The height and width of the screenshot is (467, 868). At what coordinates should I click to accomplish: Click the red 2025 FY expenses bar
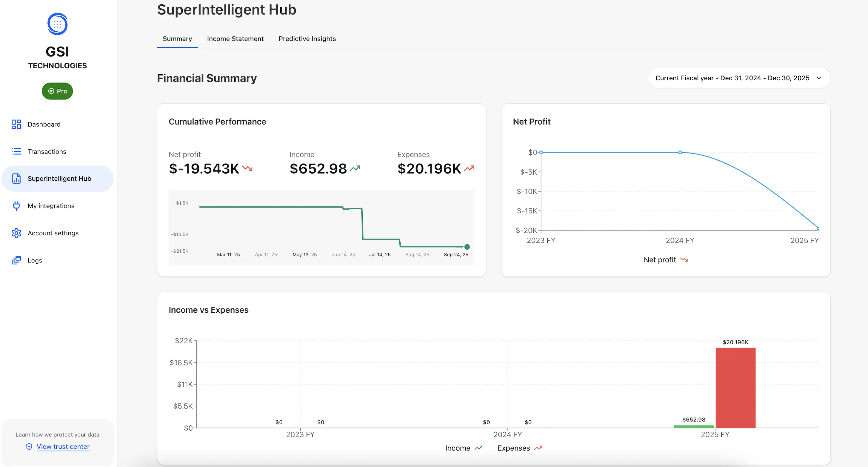point(735,388)
